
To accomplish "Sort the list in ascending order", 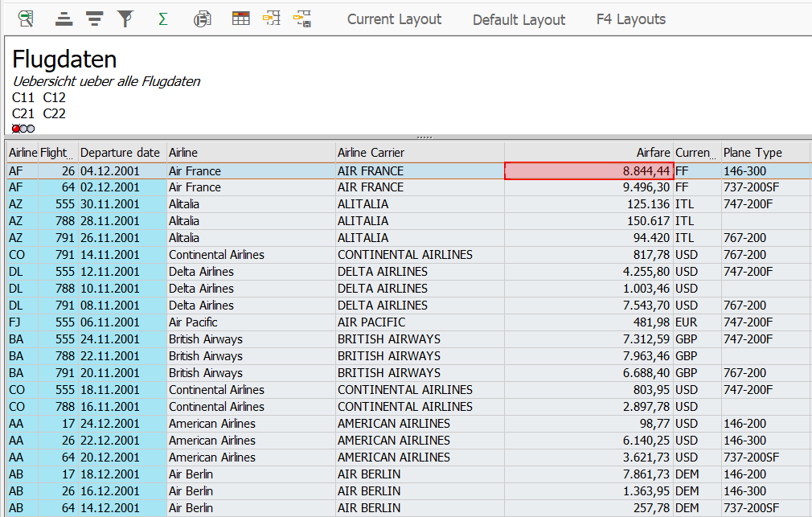I will pos(64,19).
